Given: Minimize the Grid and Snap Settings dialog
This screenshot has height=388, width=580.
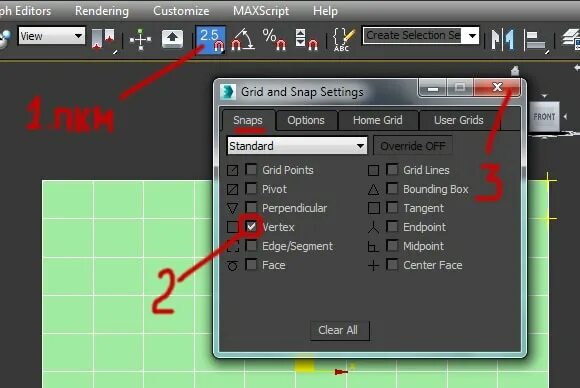Looking at the screenshot, I should [433, 88].
